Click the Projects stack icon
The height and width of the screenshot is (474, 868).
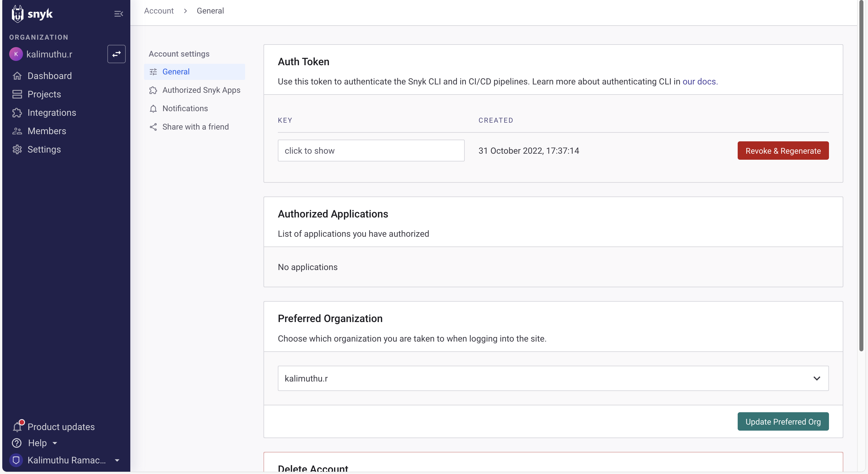[17, 94]
